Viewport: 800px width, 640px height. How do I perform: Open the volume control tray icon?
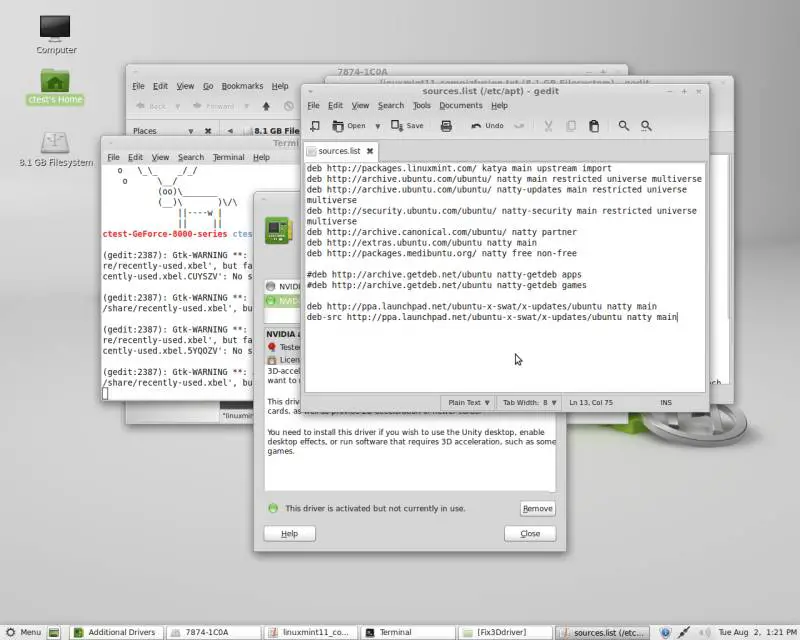pos(704,632)
